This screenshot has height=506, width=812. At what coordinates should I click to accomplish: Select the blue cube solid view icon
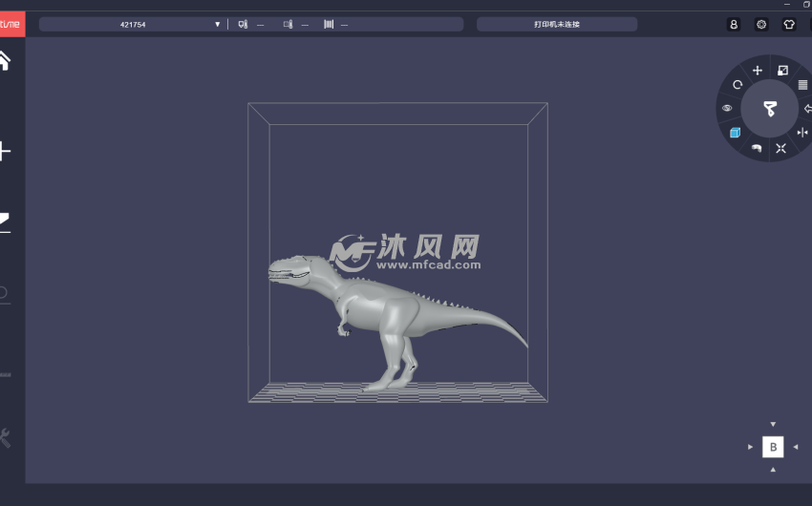coord(735,133)
